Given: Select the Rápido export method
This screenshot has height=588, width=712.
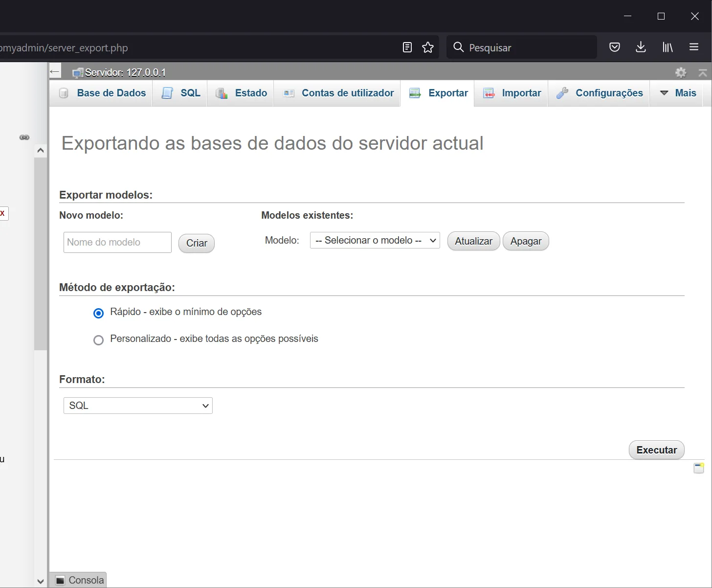Looking at the screenshot, I should tap(98, 313).
